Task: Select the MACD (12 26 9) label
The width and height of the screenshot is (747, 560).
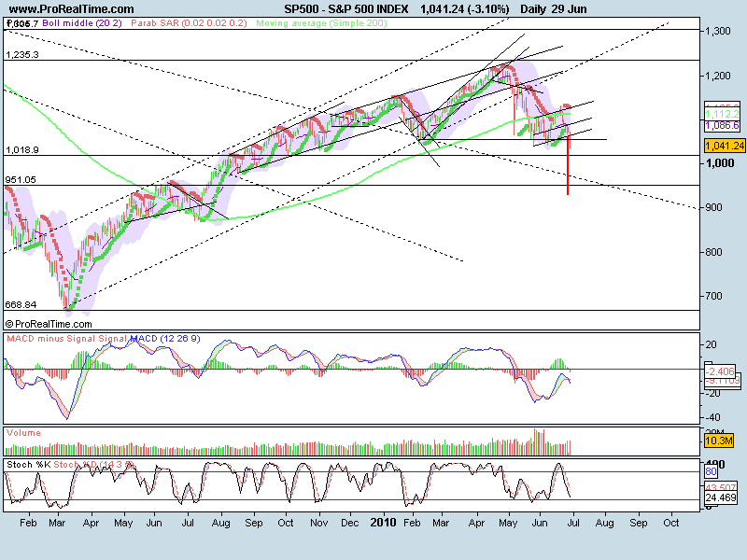Action: coord(165,339)
